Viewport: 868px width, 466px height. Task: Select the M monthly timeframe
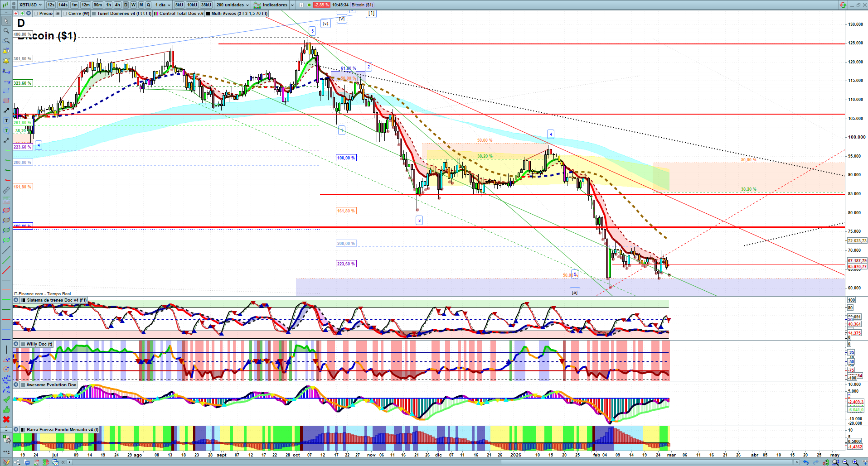(141, 5)
